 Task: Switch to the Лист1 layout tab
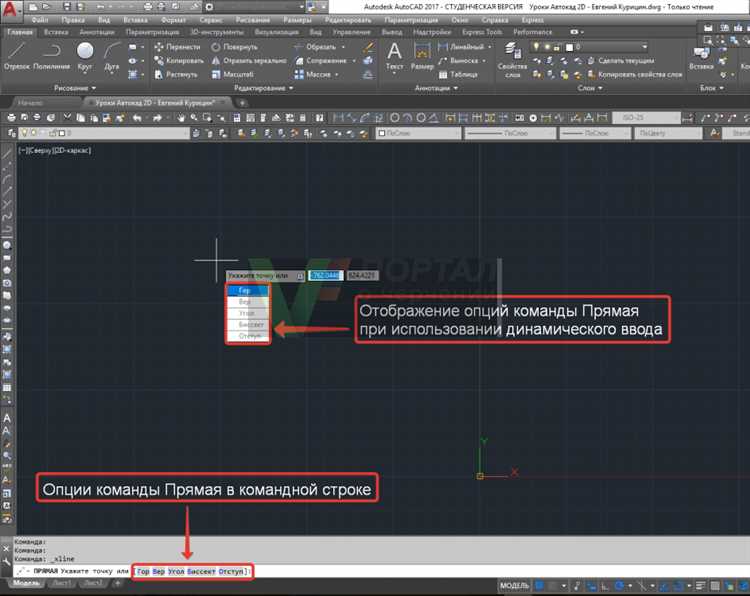(62, 584)
